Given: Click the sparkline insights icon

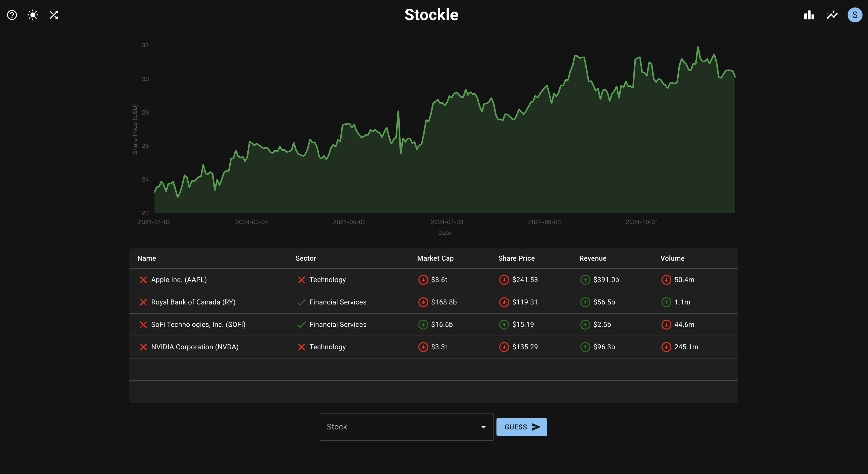Looking at the screenshot, I should 832,15.
